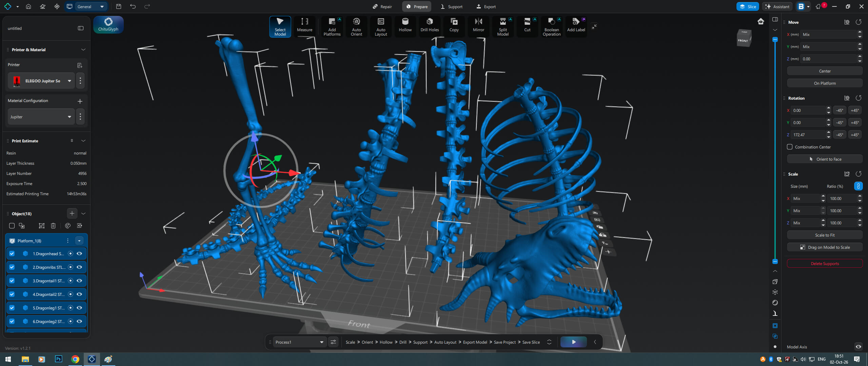Click the On Platform button
This screenshot has height=366, width=868.
tap(825, 83)
